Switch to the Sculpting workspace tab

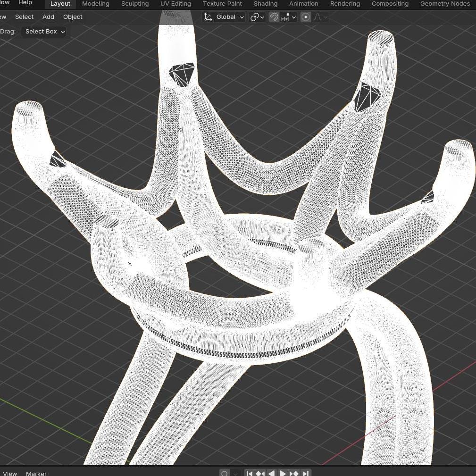click(135, 4)
